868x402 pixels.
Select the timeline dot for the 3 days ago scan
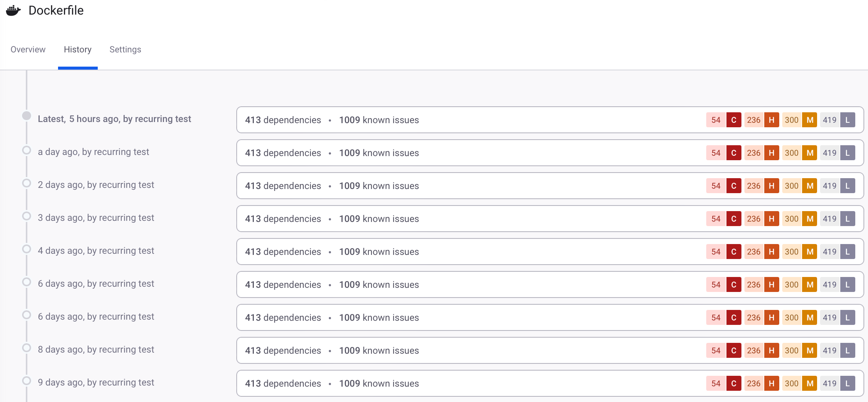point(26,216)
